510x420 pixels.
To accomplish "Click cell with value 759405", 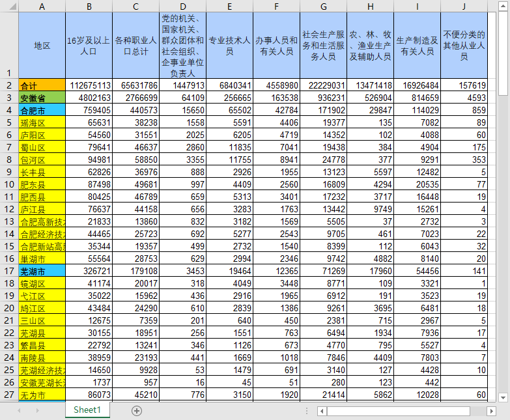I will point(89,110).
